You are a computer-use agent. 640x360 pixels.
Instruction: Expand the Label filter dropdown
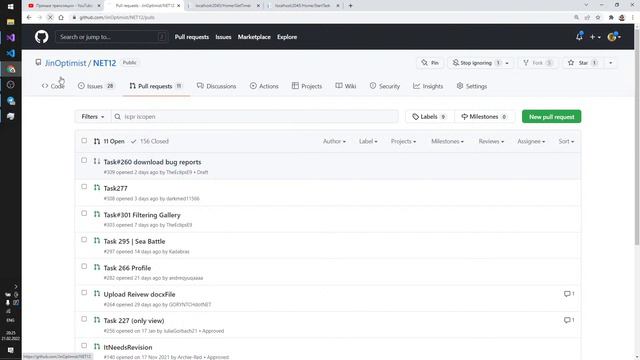click(368, 141)
